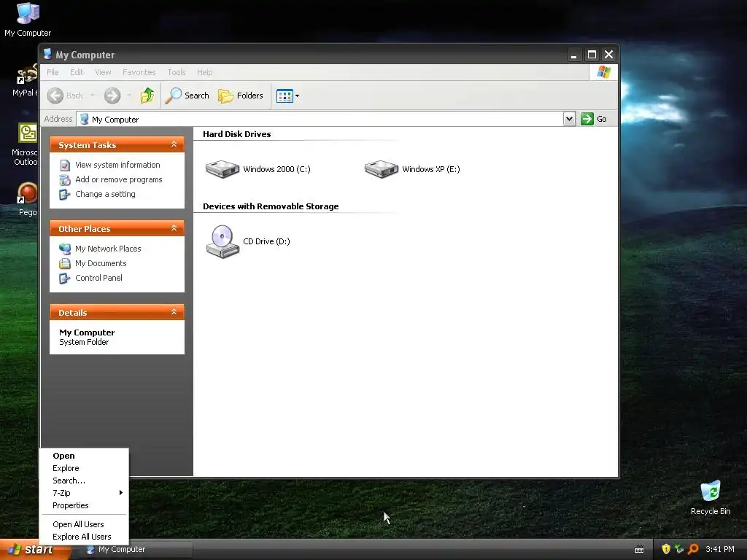Open the View menu
The width and height of the screenshot is (747, 560).
click(x=103, y=72)
